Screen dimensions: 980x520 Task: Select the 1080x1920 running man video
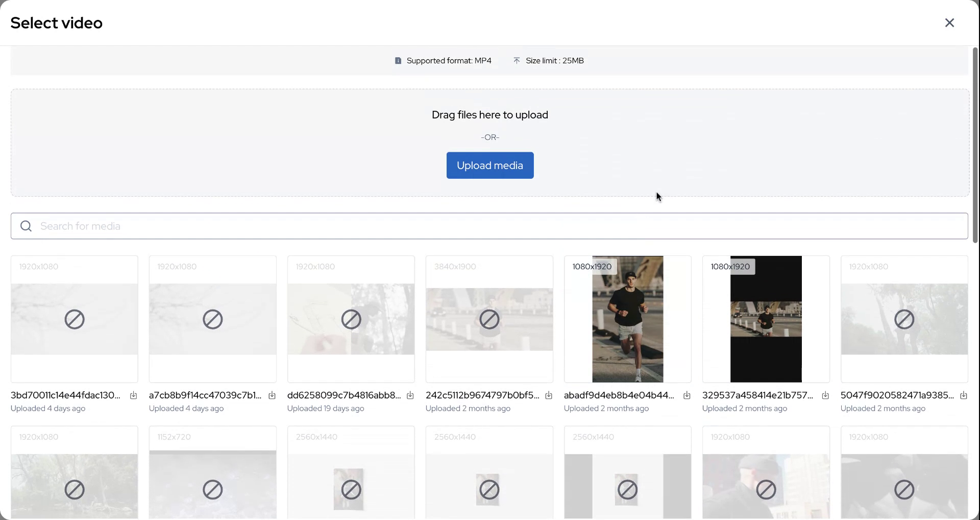coord(627,319)
